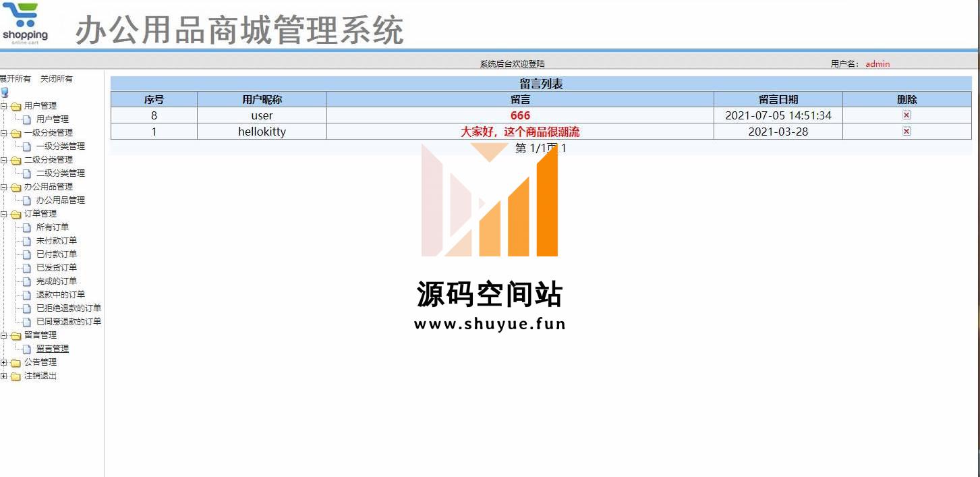The image size is (980, 477).
Task: Click the 订单管理 folder icon
Action: [16, 214]
